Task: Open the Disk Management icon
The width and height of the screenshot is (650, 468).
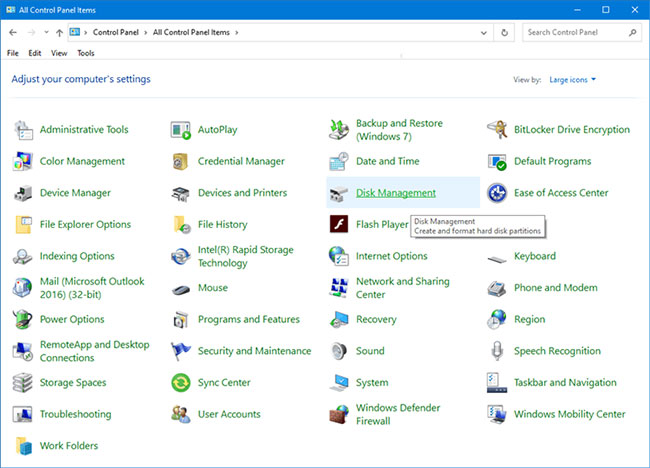Action: click(339, 193)
